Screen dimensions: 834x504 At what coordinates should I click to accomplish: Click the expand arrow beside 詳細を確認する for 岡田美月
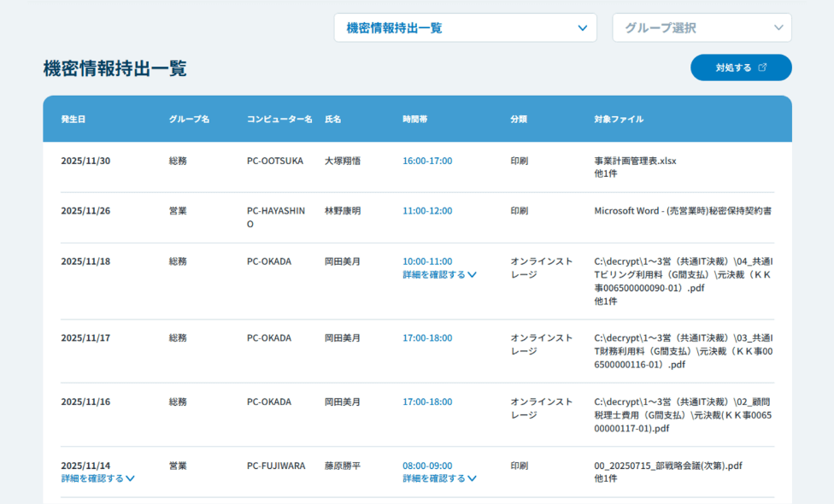point(471,273)
